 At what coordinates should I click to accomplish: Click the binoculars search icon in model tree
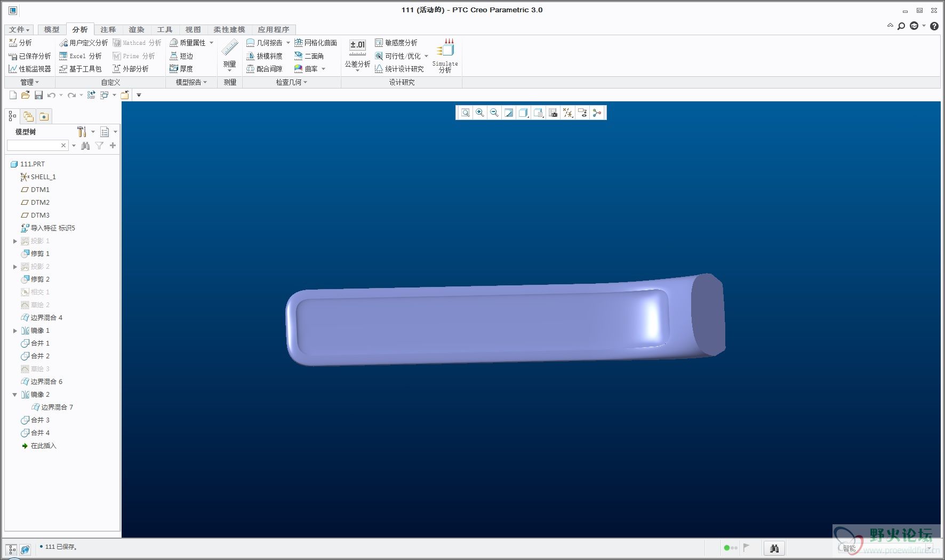coord(85,146)
